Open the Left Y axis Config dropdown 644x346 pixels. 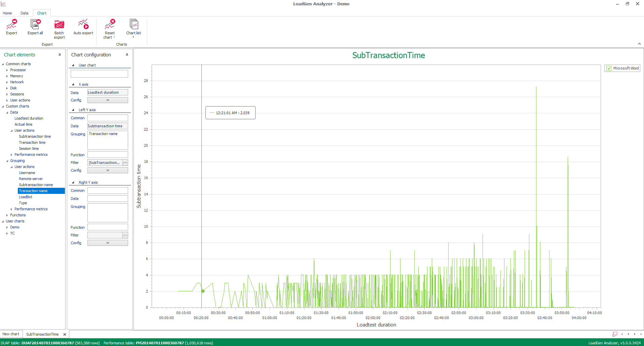tap(108, 170)
